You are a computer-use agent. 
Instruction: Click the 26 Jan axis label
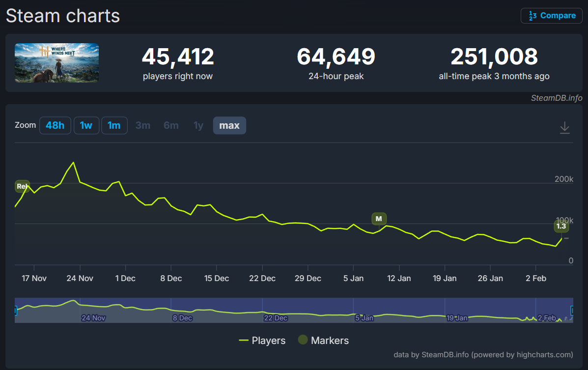490,279
